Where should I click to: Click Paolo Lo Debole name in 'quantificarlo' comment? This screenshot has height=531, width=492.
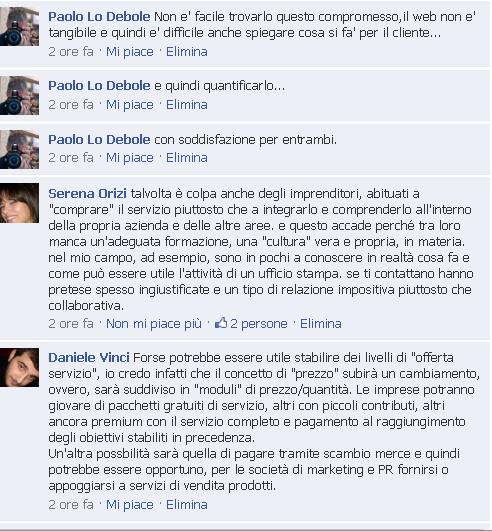99,86
